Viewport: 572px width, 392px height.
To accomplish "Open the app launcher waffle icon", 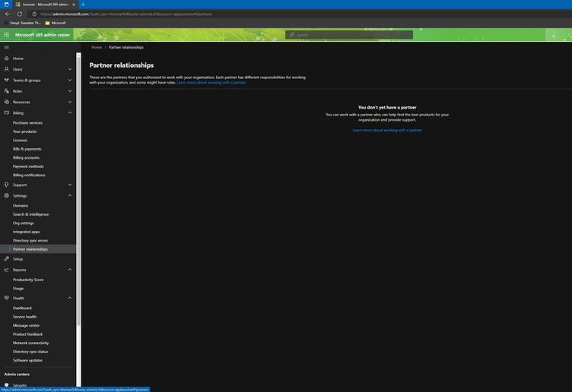I will click(6, 35).
